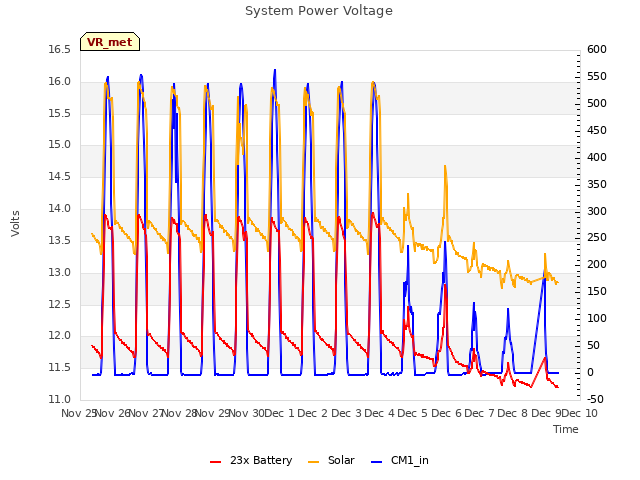Click the 100 right axis tick label
640x480 pixels.
597,319
